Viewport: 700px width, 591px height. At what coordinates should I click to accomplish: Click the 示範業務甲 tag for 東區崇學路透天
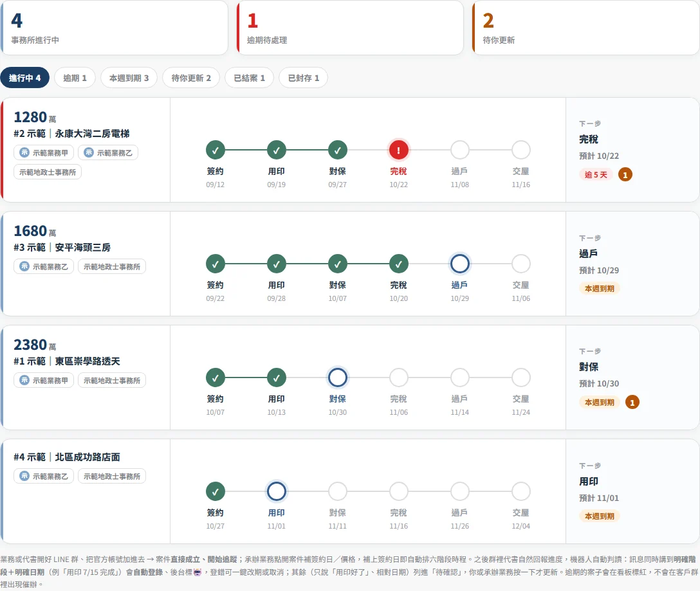coord(44,380)
